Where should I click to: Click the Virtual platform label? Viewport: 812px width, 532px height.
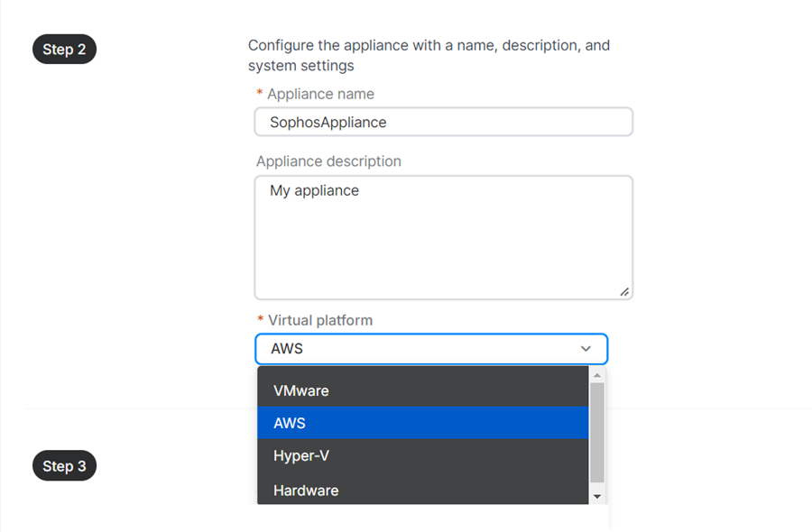coord(319,320)
